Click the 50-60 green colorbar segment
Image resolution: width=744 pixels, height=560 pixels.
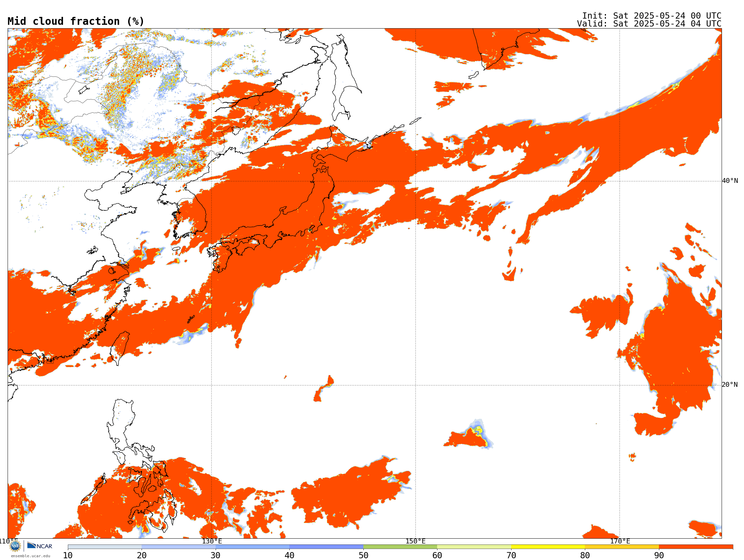[400, 547]
